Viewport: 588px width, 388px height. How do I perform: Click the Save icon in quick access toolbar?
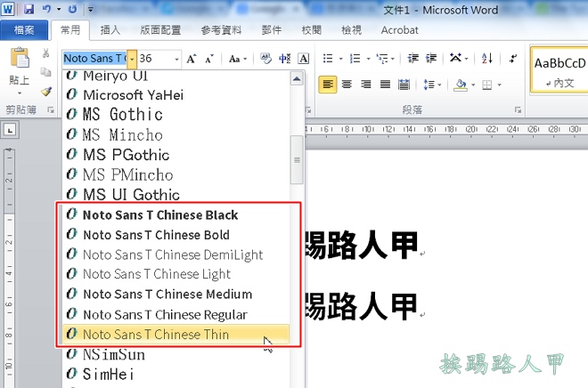pos(29,8)
